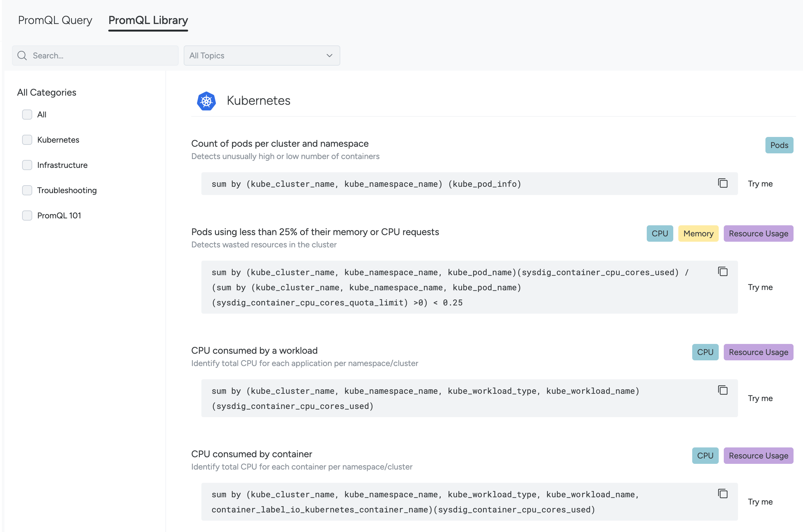Click the kube_pod_info query code block
Image resolution: width=803 pixels, height=532 pixels.
click(x=469, y=184)
